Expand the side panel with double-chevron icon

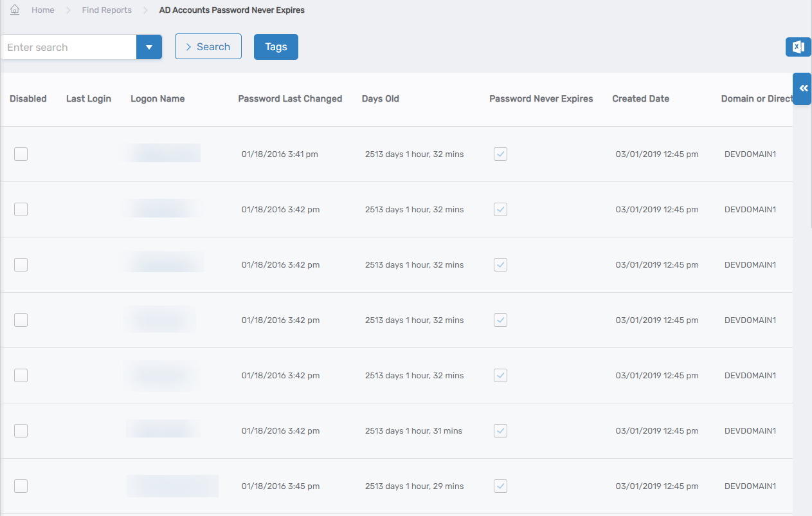(x=802, y=89)
